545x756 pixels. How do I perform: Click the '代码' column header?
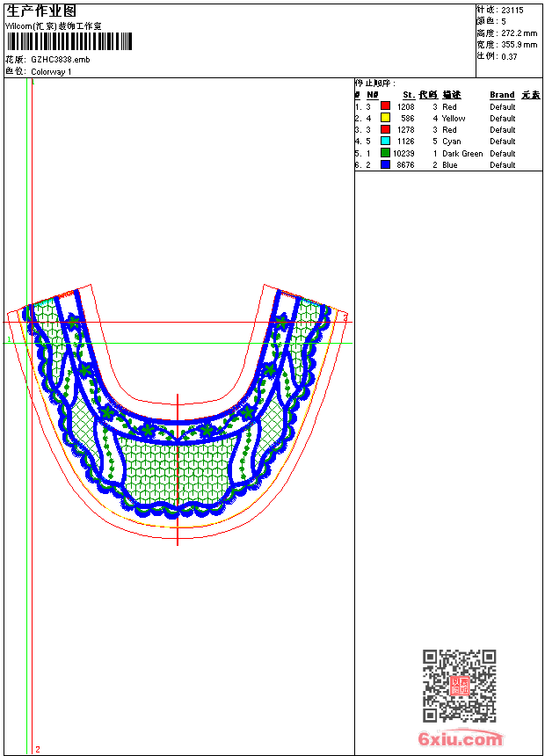pyautogui.click(x=428, y=95)
